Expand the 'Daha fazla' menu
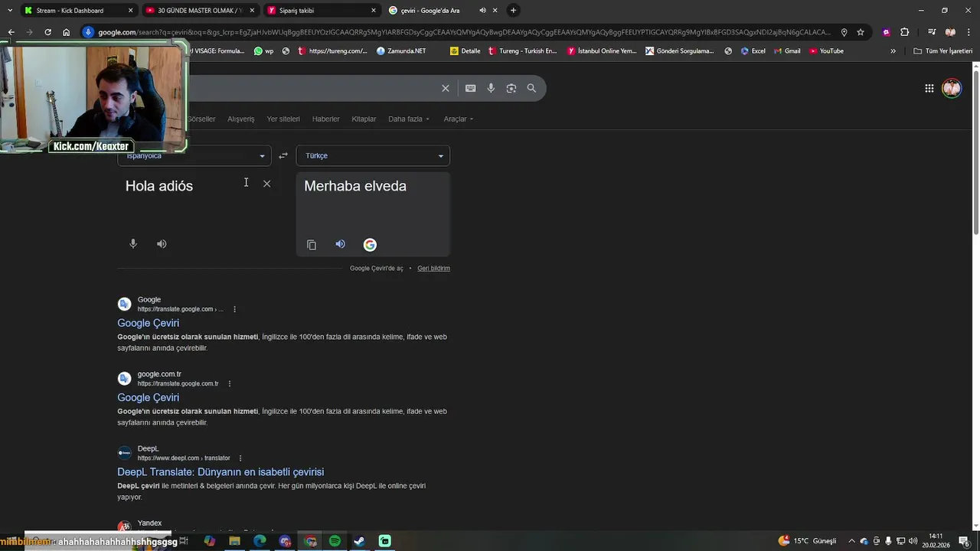The height and width of the screenshot is (551, 980). pos(409,119)
